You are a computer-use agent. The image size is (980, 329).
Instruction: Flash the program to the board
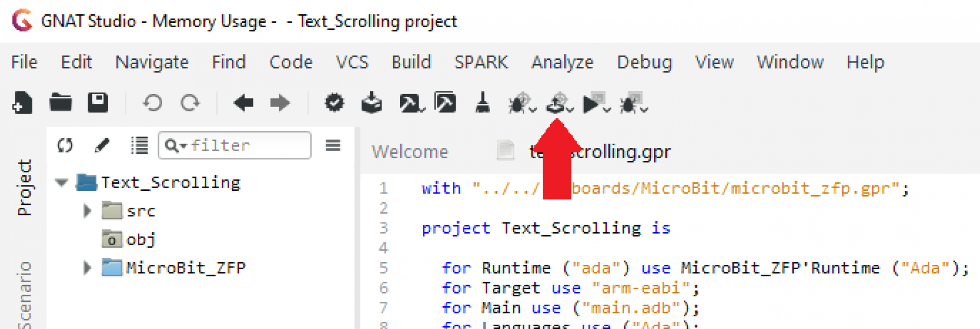tap(556, 102)
